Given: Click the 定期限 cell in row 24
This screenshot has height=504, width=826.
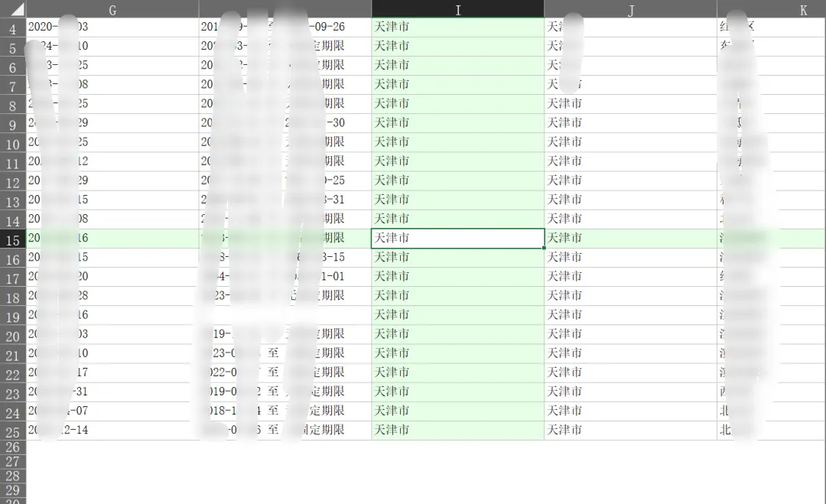Looking at the screenshot, I should [x=285, y=411].
